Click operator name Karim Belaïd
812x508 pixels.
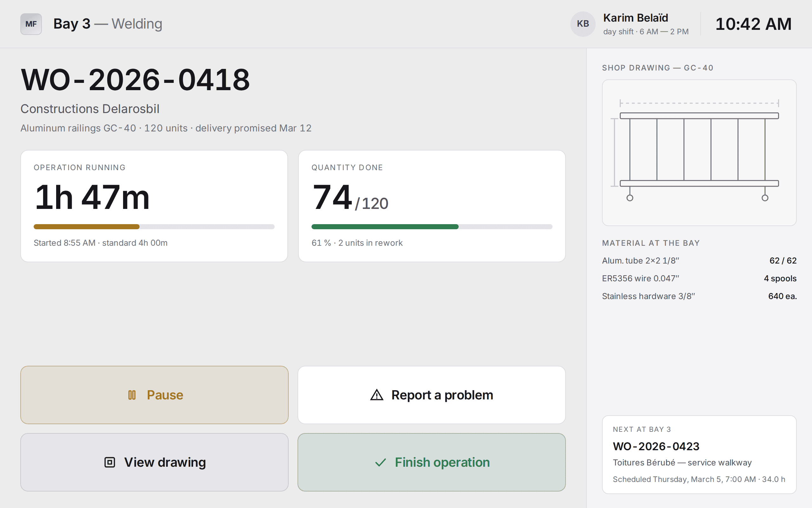[x=636, y=18]
